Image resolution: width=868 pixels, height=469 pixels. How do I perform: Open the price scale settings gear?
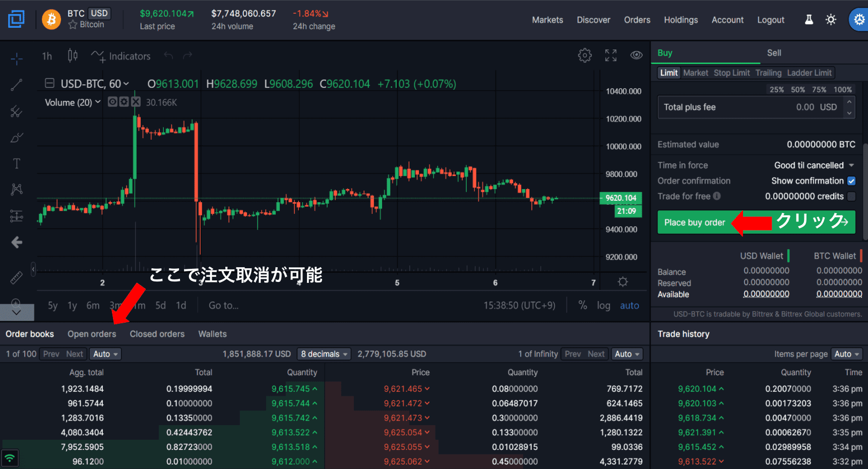point(623,282)
